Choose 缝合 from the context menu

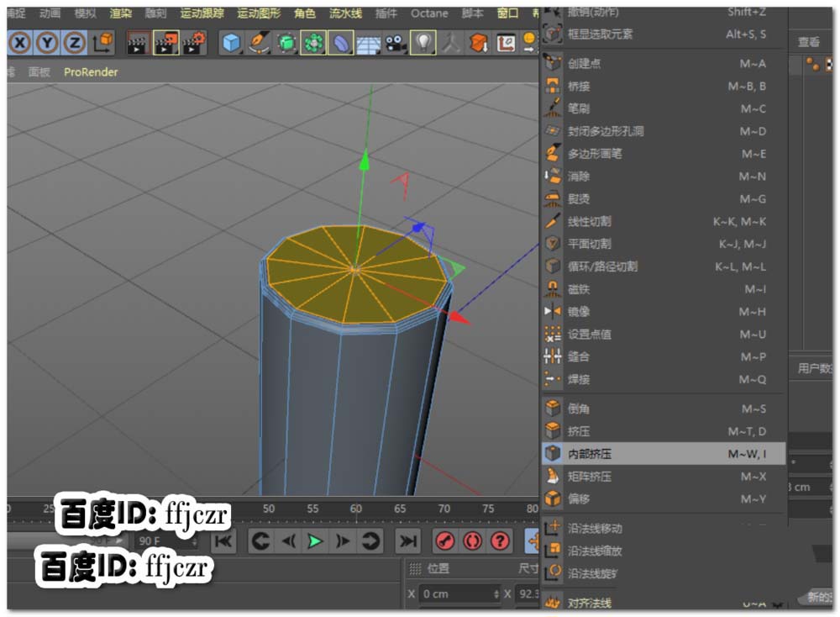point(663,357)
